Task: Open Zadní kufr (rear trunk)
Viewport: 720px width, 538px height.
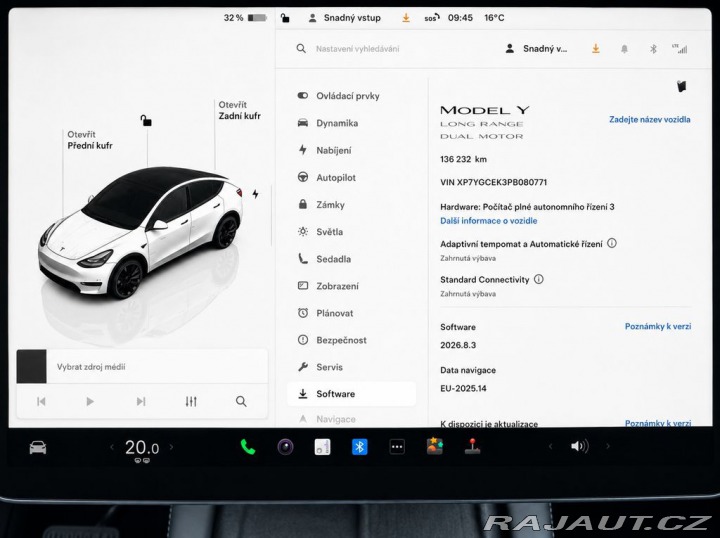Action: pyautogui.click(x=240, y=111)
